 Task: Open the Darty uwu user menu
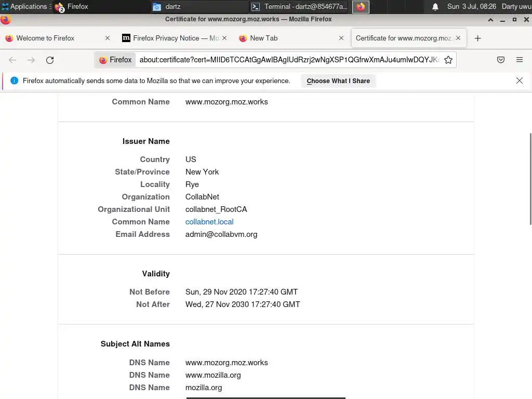click(x=516, y=6)
